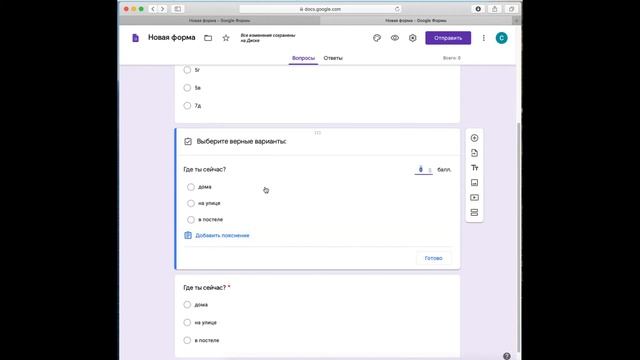Switch to the Вопросы tab
This screenshot has width=640, height=360.
(303, 58)
